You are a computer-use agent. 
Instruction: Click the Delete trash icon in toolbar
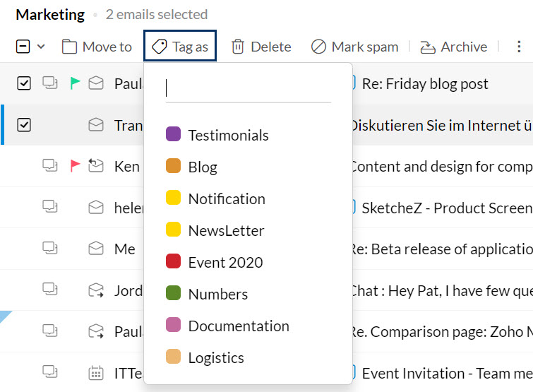click(238, 47)
